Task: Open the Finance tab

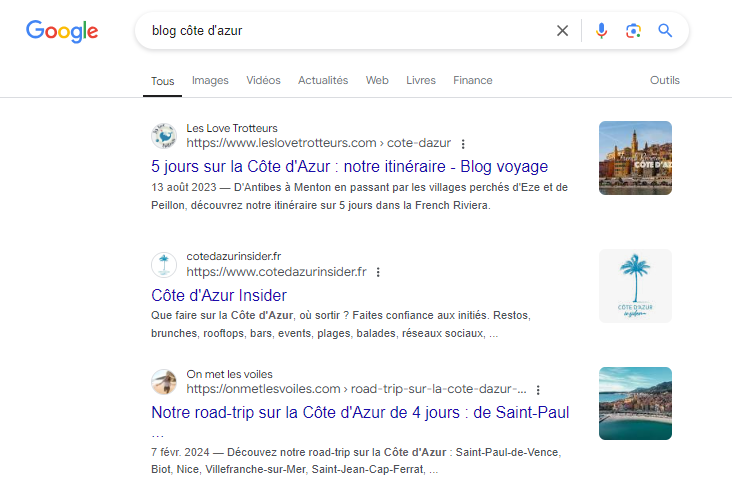Action: (x=472, y=80)
